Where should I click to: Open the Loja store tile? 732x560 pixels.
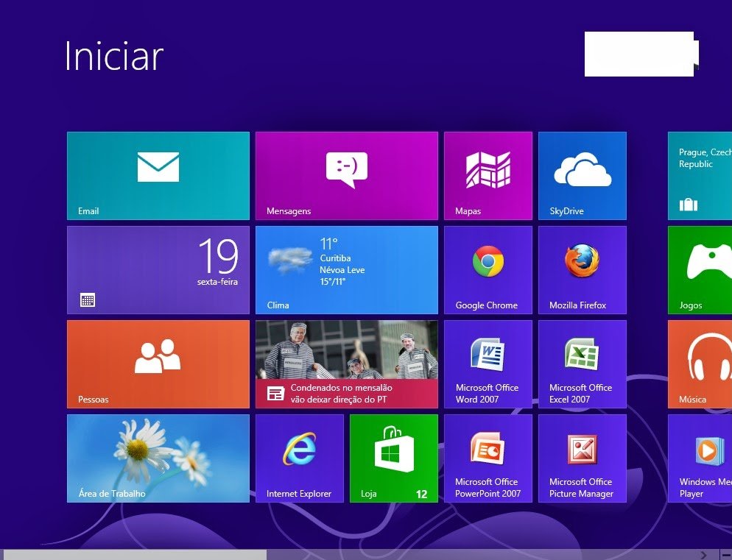(393, 458)
